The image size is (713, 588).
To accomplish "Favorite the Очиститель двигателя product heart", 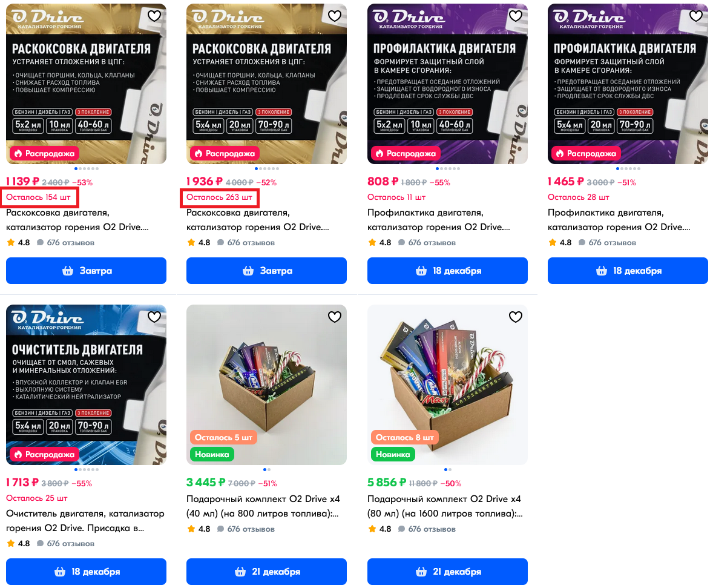I will click(x=154, y=317).
